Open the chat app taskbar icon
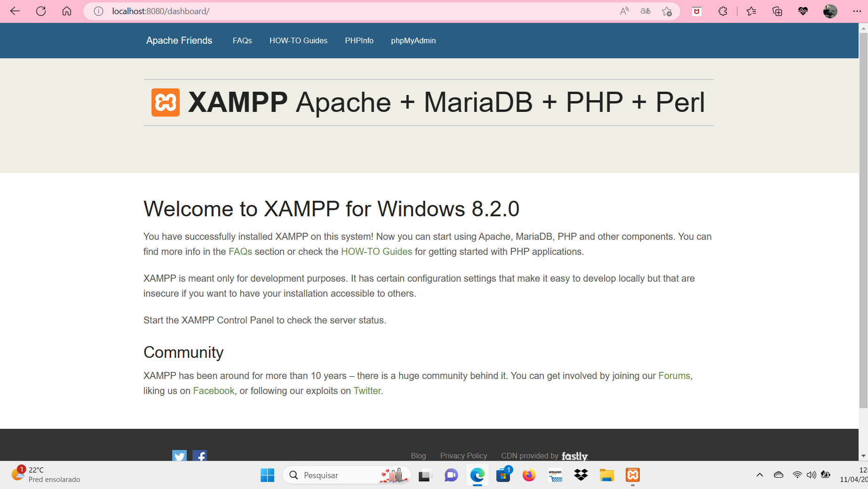The width and height of the screenshot is (868, 489). coord(451,475)
